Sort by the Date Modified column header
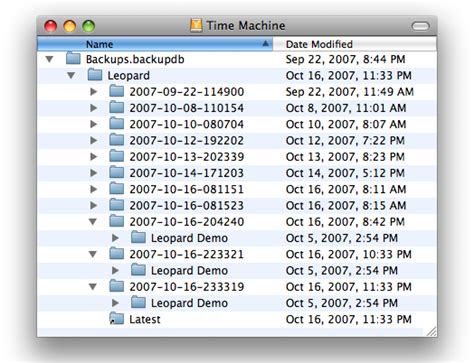This screenshot has height=363, width=474. pyautogui.click(x=354, y=44)
